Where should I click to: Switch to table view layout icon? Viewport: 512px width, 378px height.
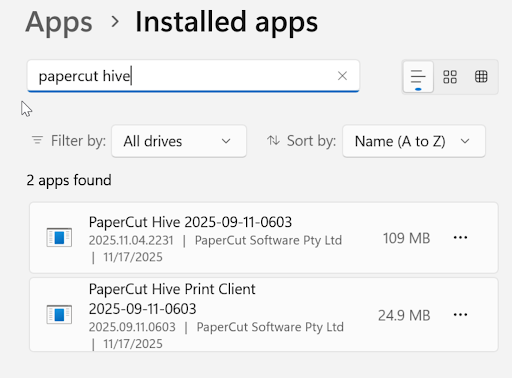click(x=481, y=77)
